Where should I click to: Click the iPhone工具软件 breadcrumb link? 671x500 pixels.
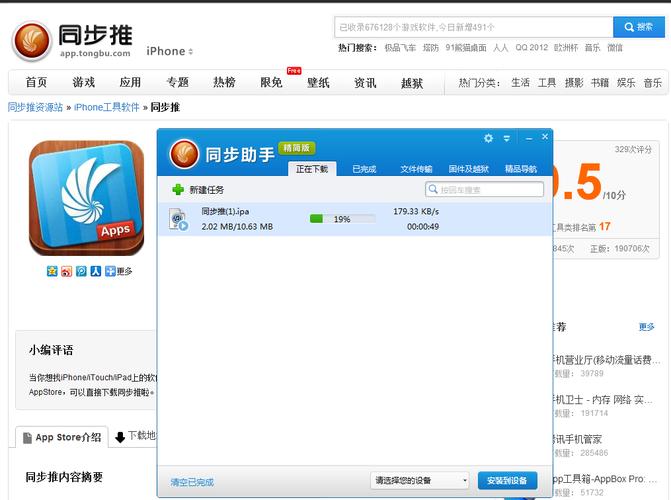(x=107, y=107)
